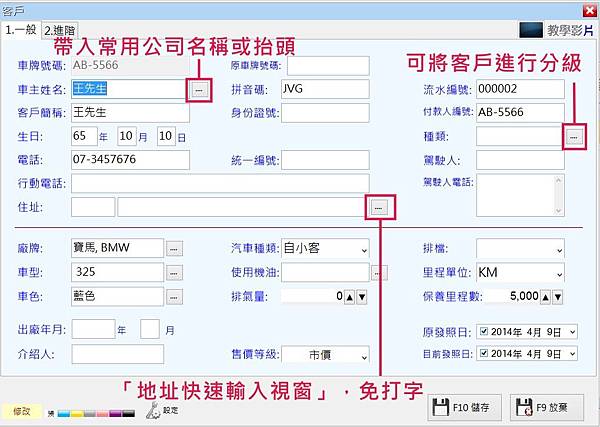Image resolution: width=600 pixels, height=427 pixels.
Task: Click the 身份證號 input field
Action: pyautogui.click(x=325, y=113)
